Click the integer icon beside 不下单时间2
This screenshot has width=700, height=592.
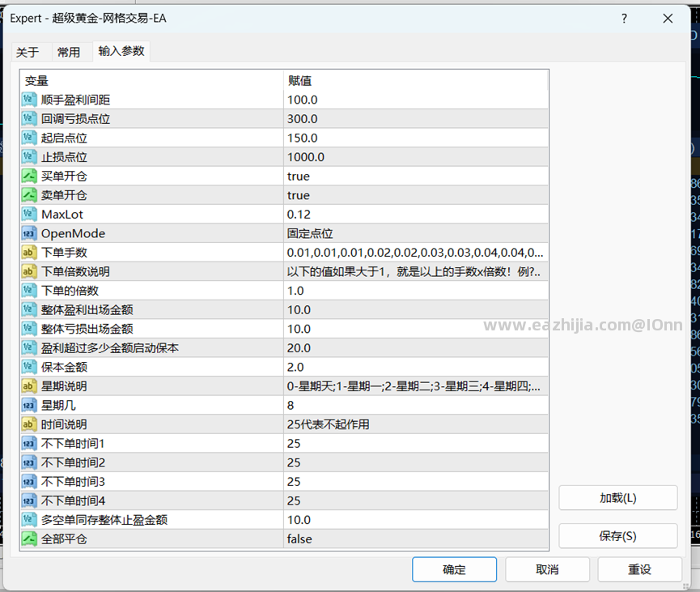pos(29,462)
